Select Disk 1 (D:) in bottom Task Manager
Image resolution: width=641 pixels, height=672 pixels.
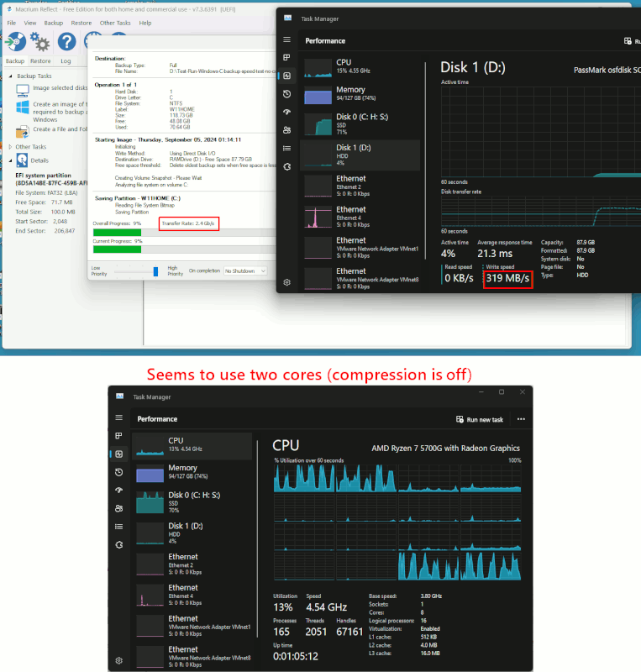point(192,533)
